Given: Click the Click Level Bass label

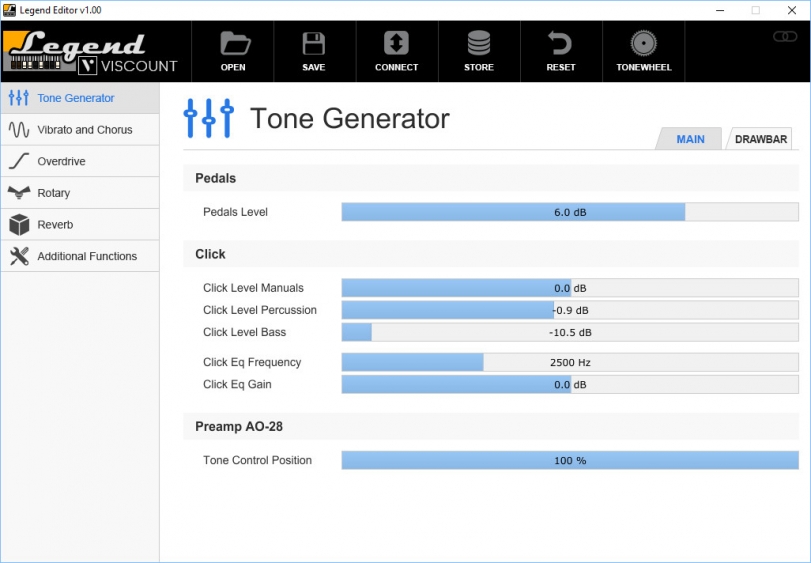Looking at the screenshot, I should tap(244, 332).
